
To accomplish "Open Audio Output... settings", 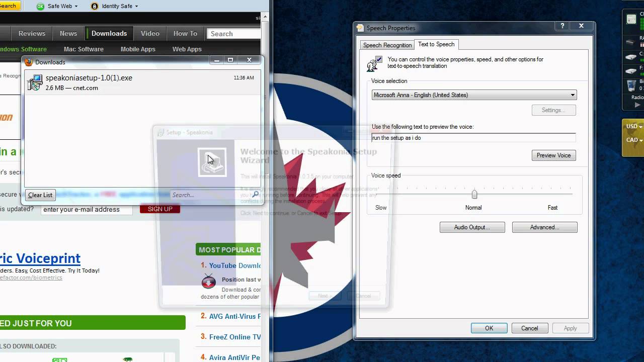I will [472, 227].
